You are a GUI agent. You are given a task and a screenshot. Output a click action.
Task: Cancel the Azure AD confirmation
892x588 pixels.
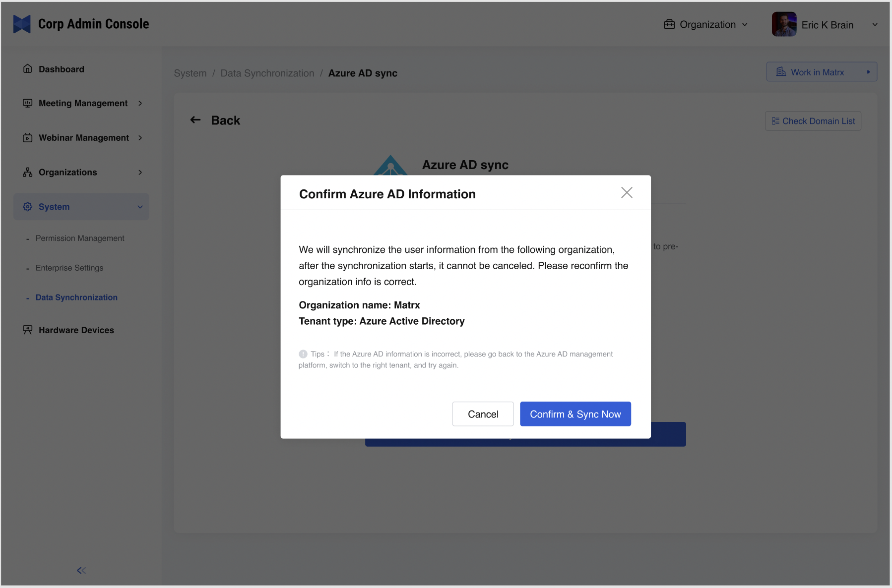pyautogui.click(x=483, y=414)
